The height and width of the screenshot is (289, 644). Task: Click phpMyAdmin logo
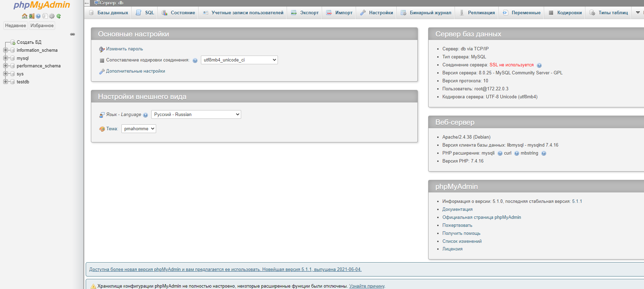tap(42, 5)
